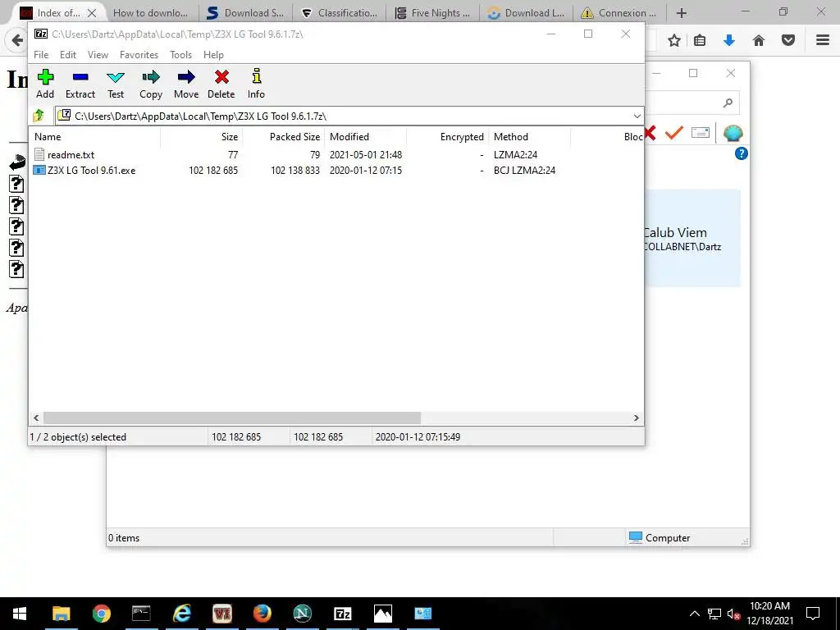Click the Pocket icon in Firefox
The height and width of the screenshot is (630, 840).
(787, 40)
